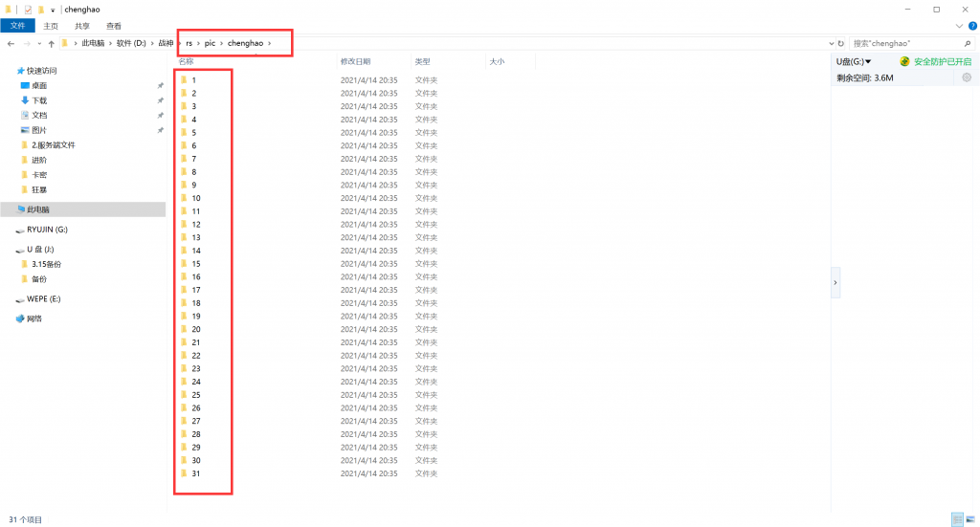Expand the ribbon with the chevron
Screen dimensions: 980x527
[960, 26]
